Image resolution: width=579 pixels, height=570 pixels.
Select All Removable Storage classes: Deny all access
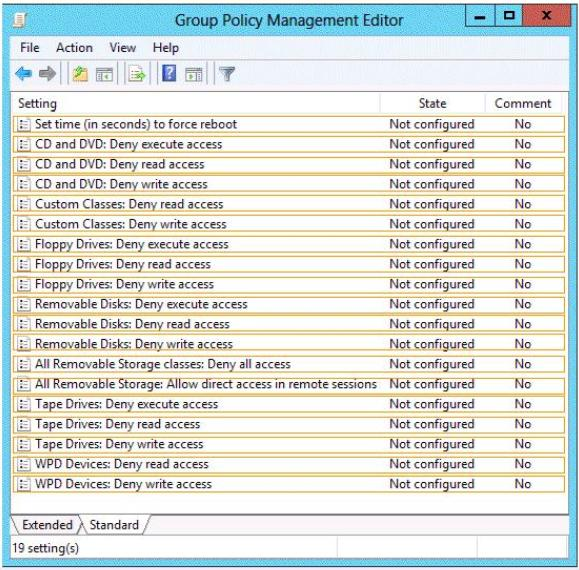coord(289,364)
